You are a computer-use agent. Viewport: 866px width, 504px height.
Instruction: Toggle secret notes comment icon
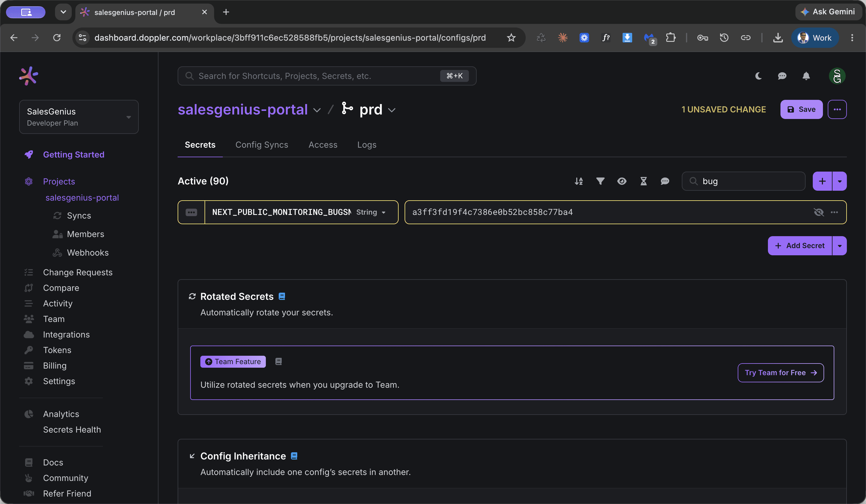tap(665, 181)
